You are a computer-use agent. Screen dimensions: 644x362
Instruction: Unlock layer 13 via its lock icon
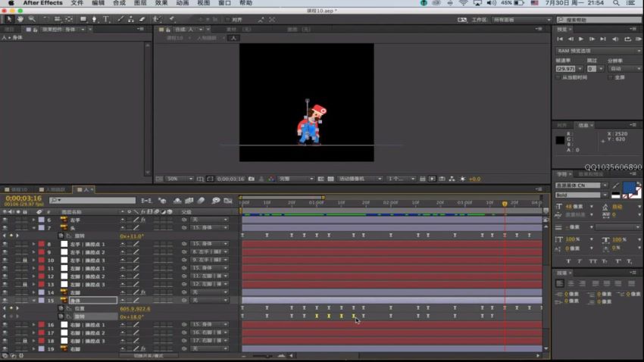click(25, 285)
